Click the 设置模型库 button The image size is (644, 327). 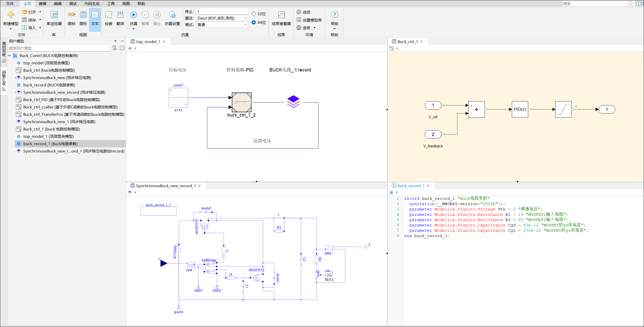point(309,20)
